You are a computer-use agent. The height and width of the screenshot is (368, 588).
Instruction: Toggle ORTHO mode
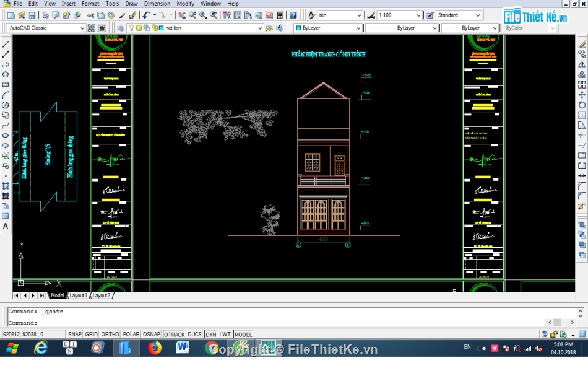click(110, 334)
